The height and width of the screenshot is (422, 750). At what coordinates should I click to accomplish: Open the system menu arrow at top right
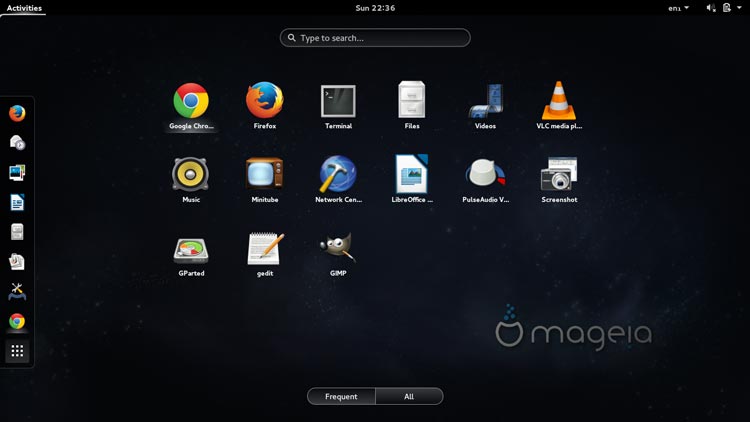pos(739,8)
